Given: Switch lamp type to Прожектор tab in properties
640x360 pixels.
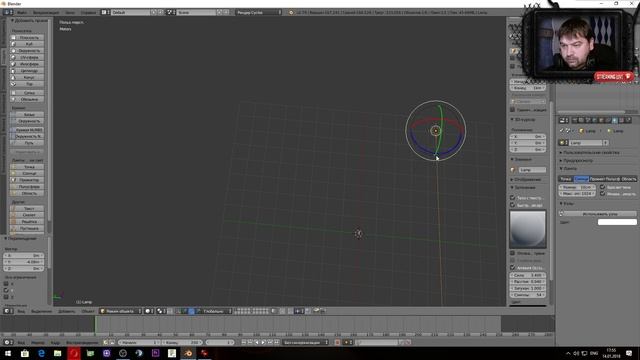Looking at the screenshot, I should coord(597,179).
